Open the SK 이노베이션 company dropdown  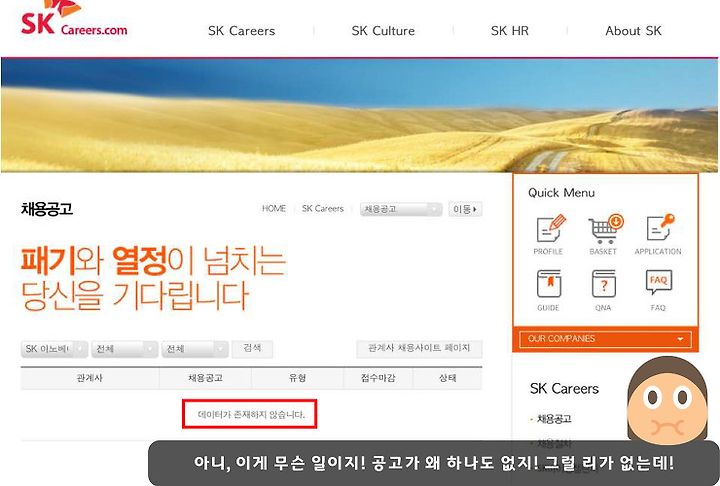54,349
